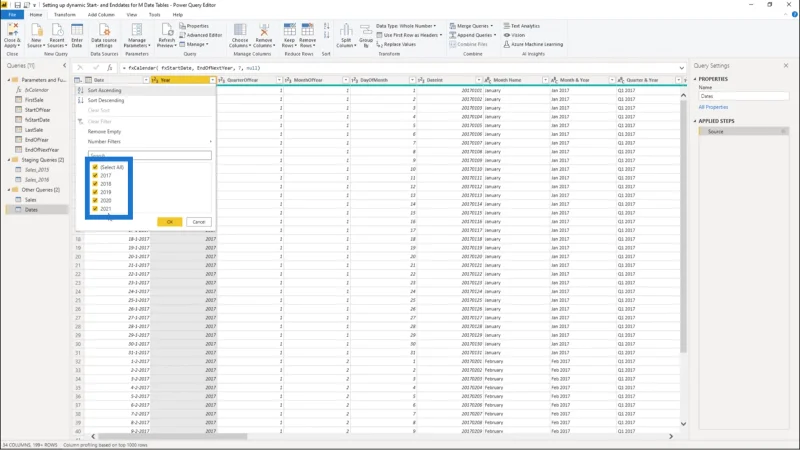Image resolution: width=800 pixels, height=450 pixels.
Task: Open Recent Sources
Action: [57, 35]
